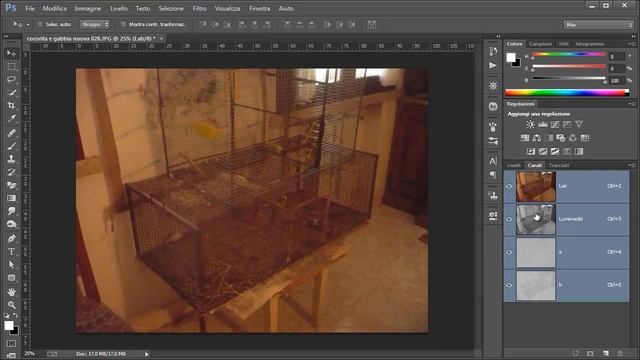Open the History panel icon
The width and height of the screenshot is (640, 360).
point(493,51)
